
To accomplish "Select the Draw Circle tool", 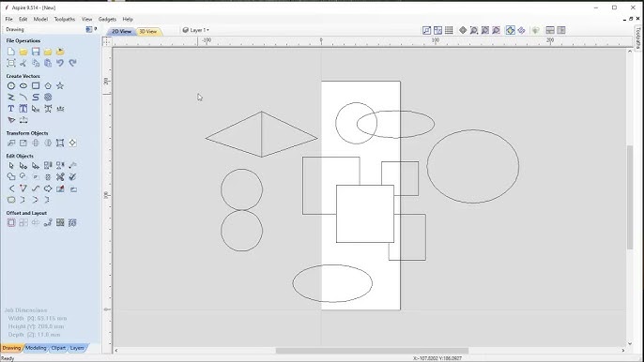I will pos(11,85).
